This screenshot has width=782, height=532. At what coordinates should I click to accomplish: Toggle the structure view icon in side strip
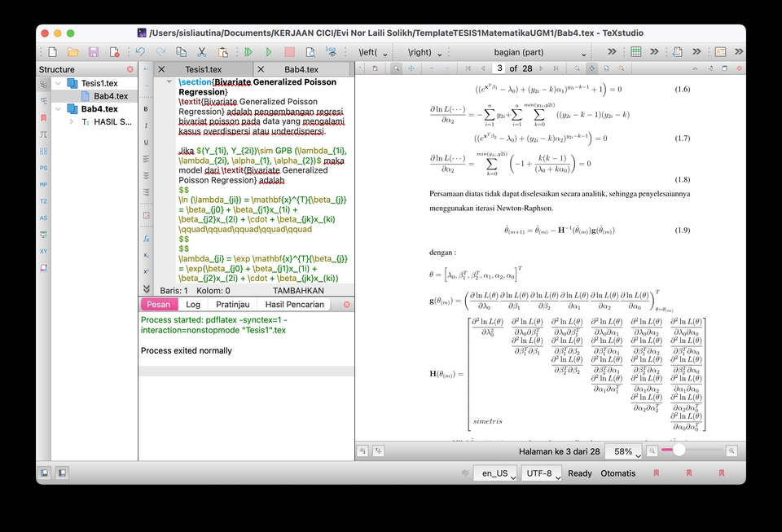pos(43,84)
